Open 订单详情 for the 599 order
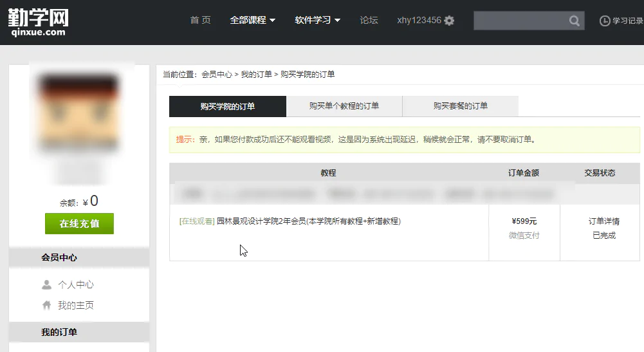This screenshot has width=644, height=352. pyautogui.click(x=603, y=221)
